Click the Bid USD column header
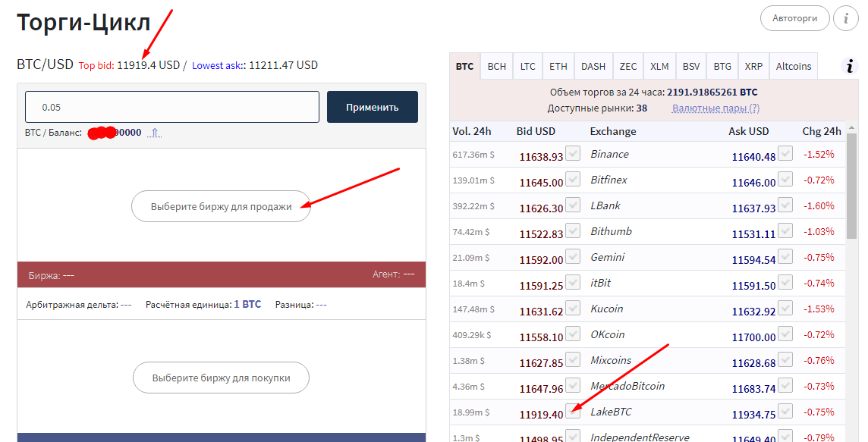Screen dimensions: 868x442 (x=536, y=131)
